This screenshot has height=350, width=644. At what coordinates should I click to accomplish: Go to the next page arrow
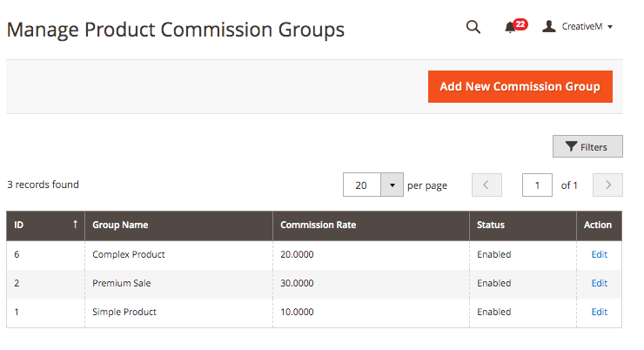tap(607, 185)
